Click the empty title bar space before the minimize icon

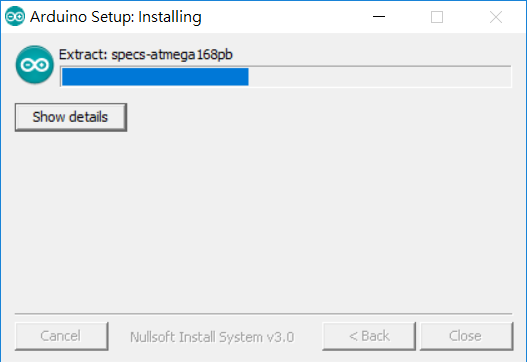point(286,17)
